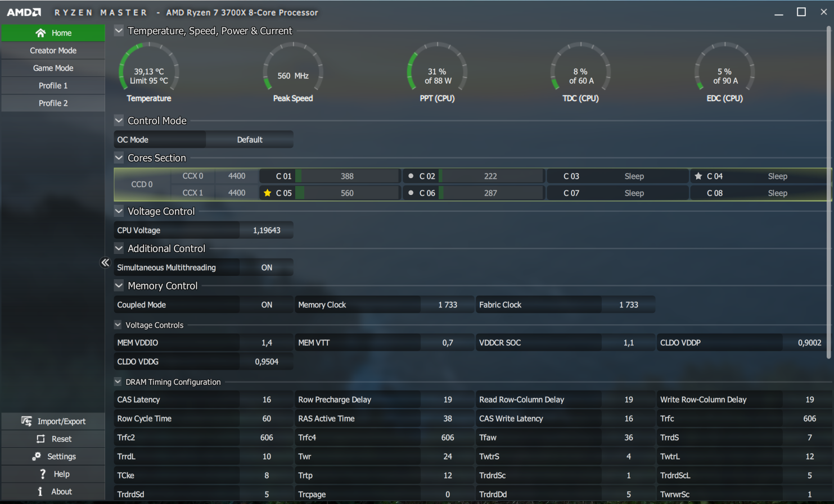The image size is (834, 504).
Task: Collapse the Control Mode section
Action: tap(119, 120)
